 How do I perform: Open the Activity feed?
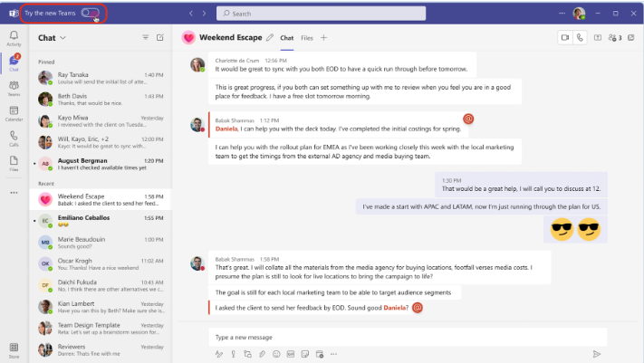tap(14, 38)
